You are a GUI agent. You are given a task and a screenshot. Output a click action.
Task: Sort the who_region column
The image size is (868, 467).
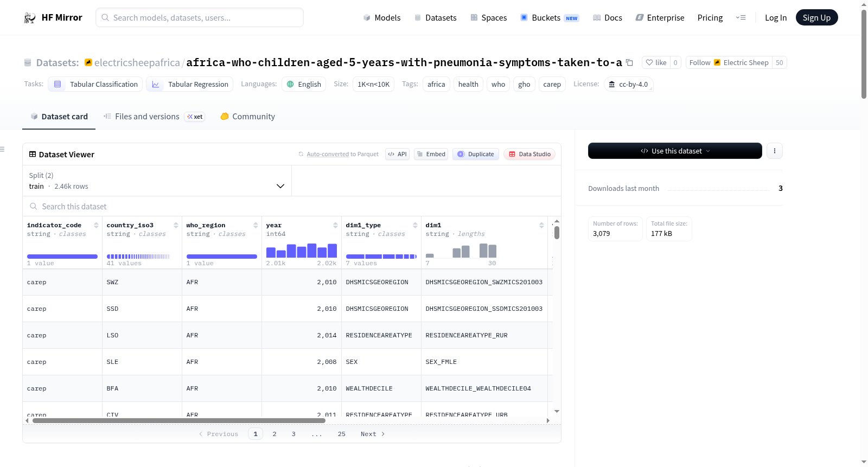click(256, 225)
